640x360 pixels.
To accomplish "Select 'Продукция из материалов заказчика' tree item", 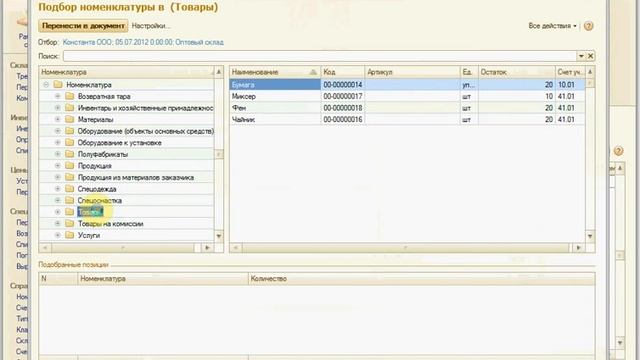I will tap(136, 178).
